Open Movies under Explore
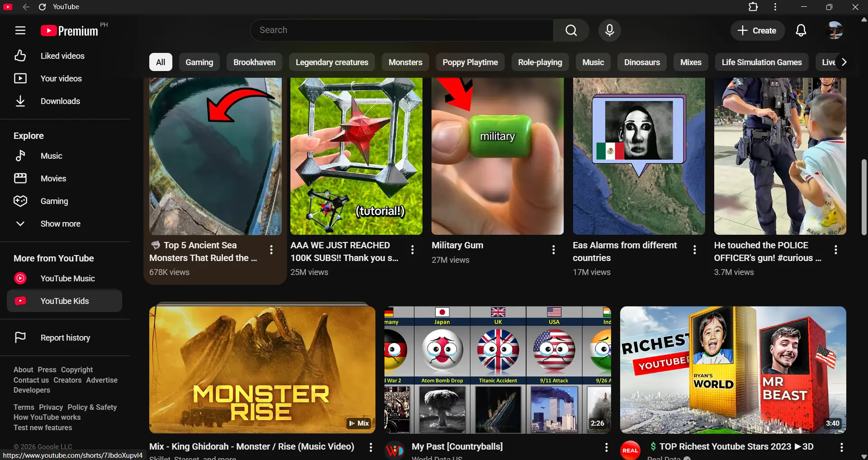Image resolution: width=868 pixels, height=460 pixels. coord(65,178)
